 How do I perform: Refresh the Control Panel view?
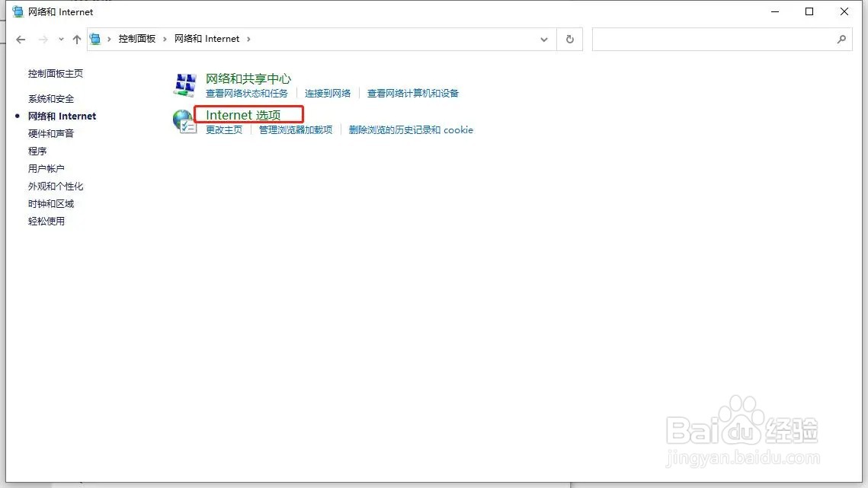point(569,40)
